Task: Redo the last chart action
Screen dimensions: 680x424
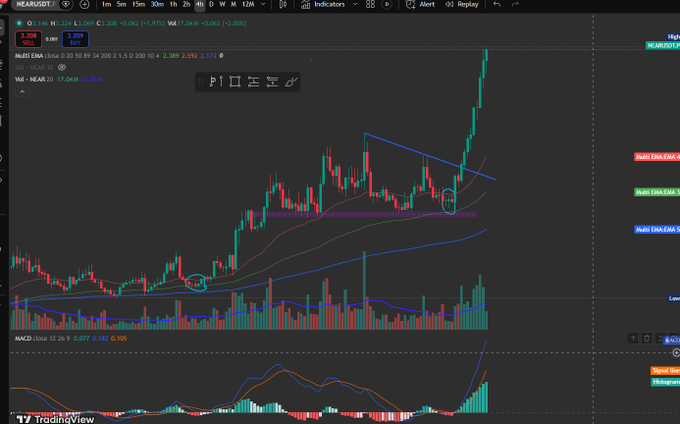Action: 515,4
